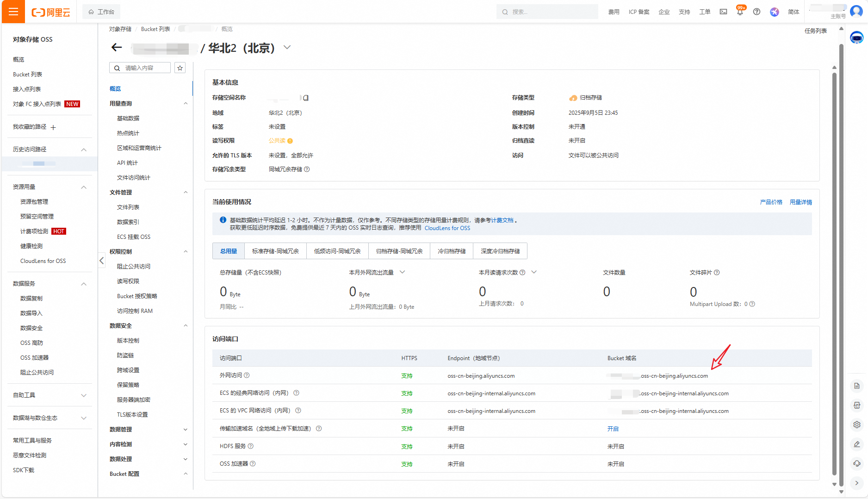Expand the 数据湖与数合生态 section

[x=84, y=418]
